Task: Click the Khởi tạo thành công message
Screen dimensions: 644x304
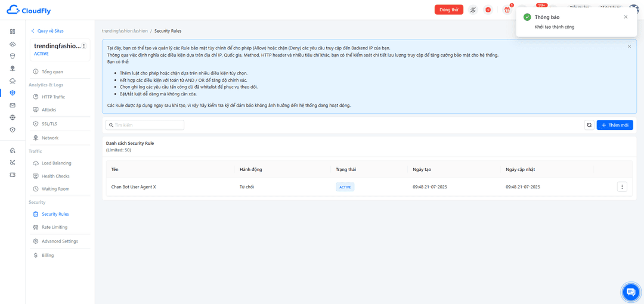Action: tap(555, 27)
